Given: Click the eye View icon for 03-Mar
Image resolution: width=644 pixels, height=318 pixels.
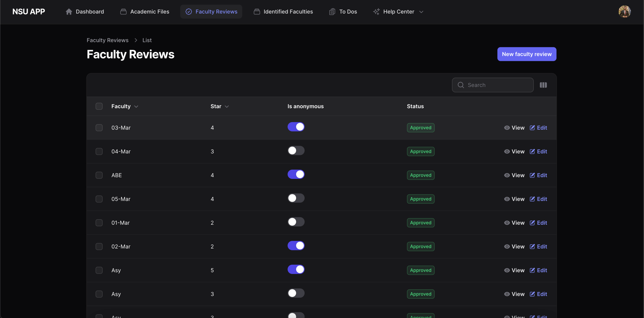Looking at the screenshot, I should (507, 128).
